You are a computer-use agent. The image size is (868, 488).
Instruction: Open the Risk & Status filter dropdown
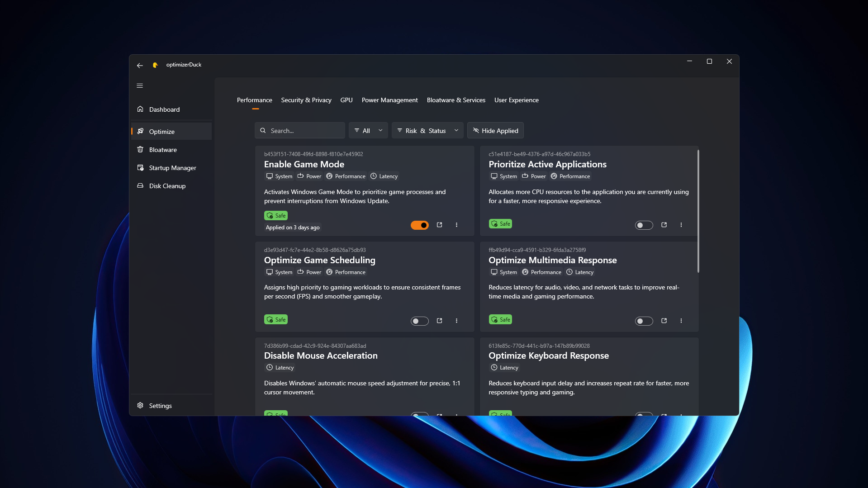click(x=427, y=130)
